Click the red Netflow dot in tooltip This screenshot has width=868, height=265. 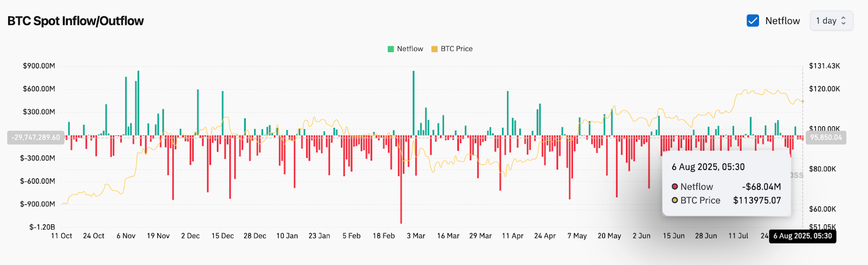tap(675, 186)
